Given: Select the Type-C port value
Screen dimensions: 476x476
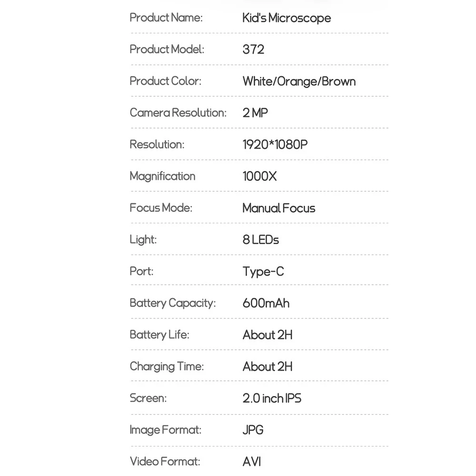Looking at the screenshot, I should 263,272.
